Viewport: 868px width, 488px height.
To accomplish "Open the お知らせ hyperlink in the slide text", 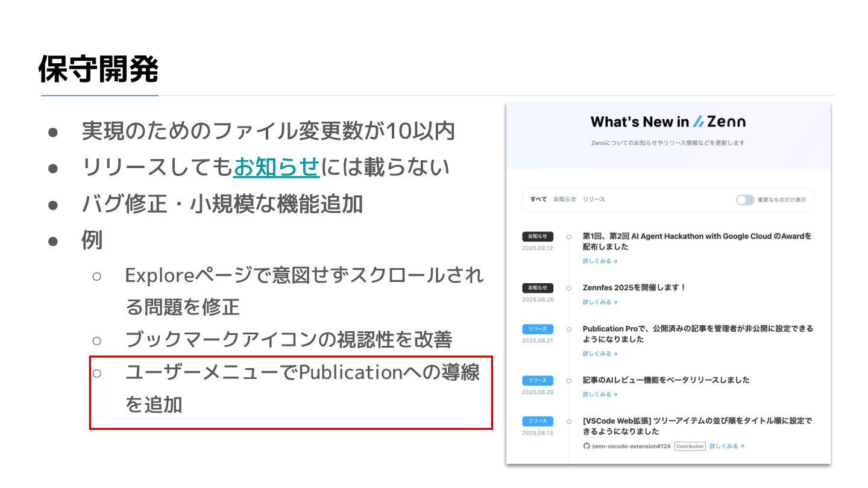I will (x=276, y=167).
